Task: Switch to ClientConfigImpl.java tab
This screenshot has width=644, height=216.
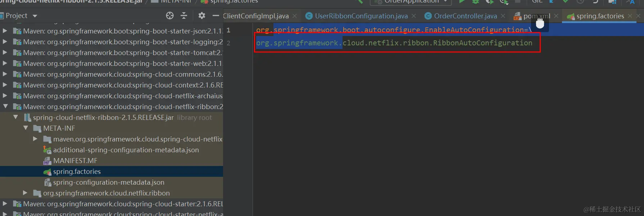Action: [x=256, y=16]
